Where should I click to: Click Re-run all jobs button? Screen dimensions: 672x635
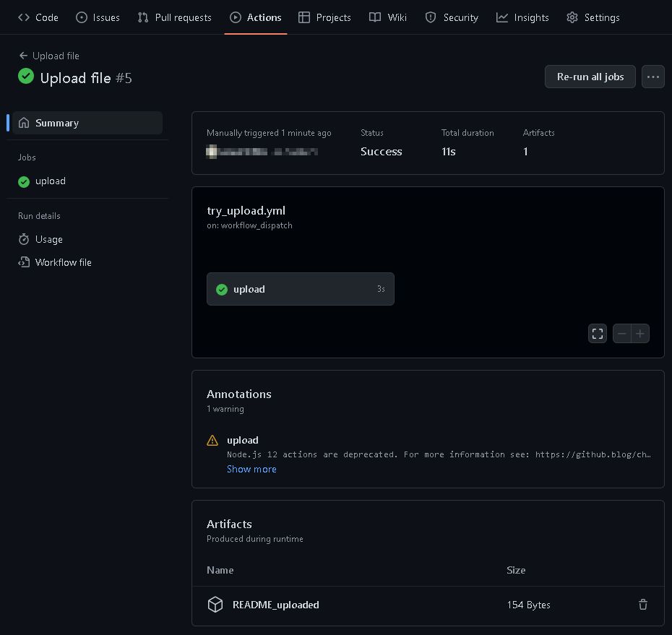[x=590, y=77]
